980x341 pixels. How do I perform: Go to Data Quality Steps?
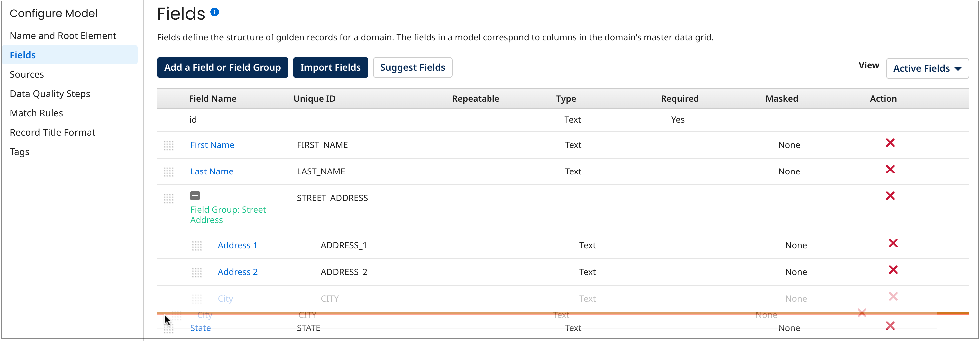tap(50, 94)
